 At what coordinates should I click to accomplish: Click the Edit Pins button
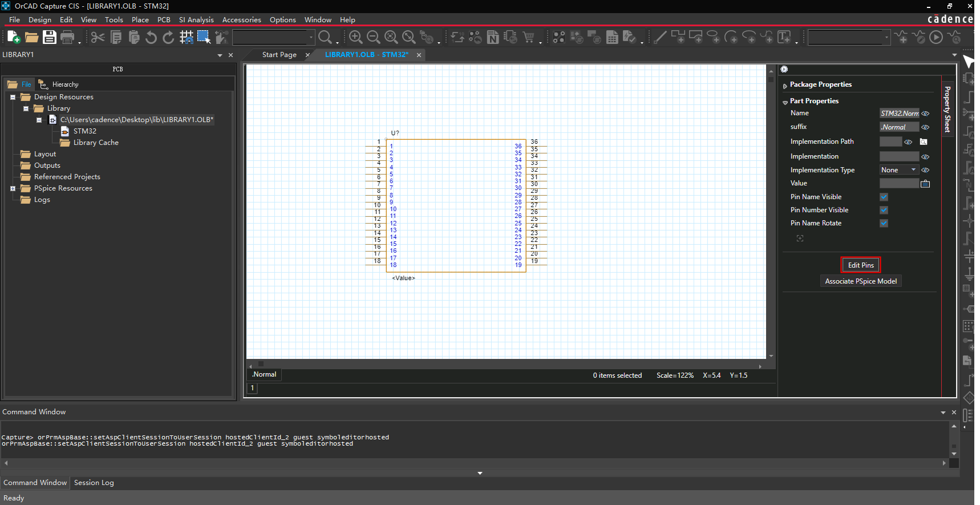pyautogui.click(x=860, y=265)
